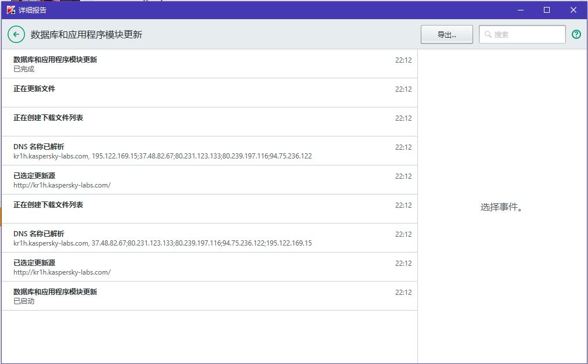This screenshot has width=588, height=364.
Task: Maximize the 详细报告 window
Action: (547, 10)
